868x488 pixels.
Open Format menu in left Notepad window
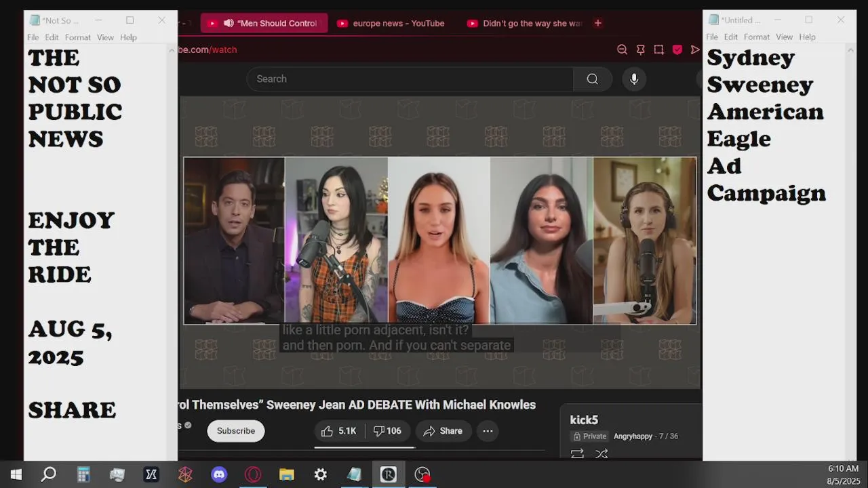tap(78, 37)
